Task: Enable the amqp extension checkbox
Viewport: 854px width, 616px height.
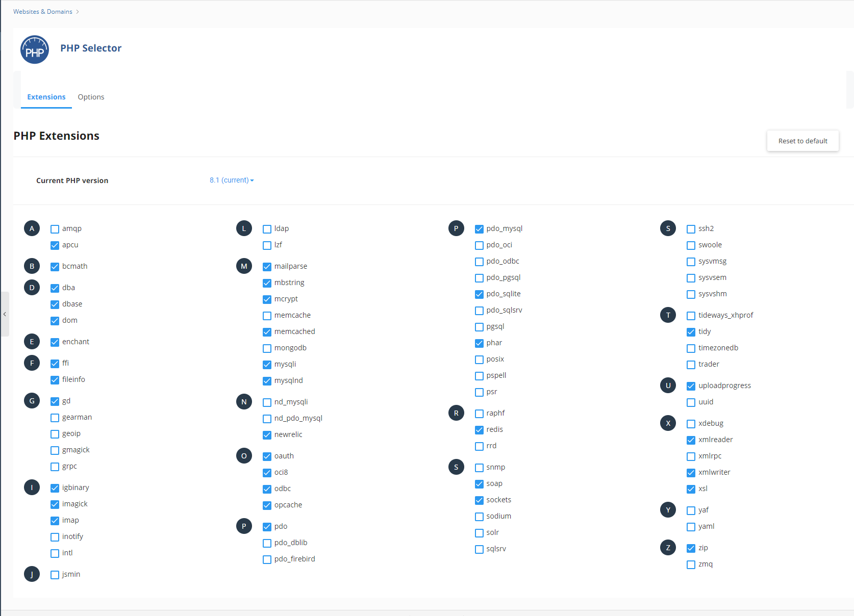Action: click(x=55, y=229)
